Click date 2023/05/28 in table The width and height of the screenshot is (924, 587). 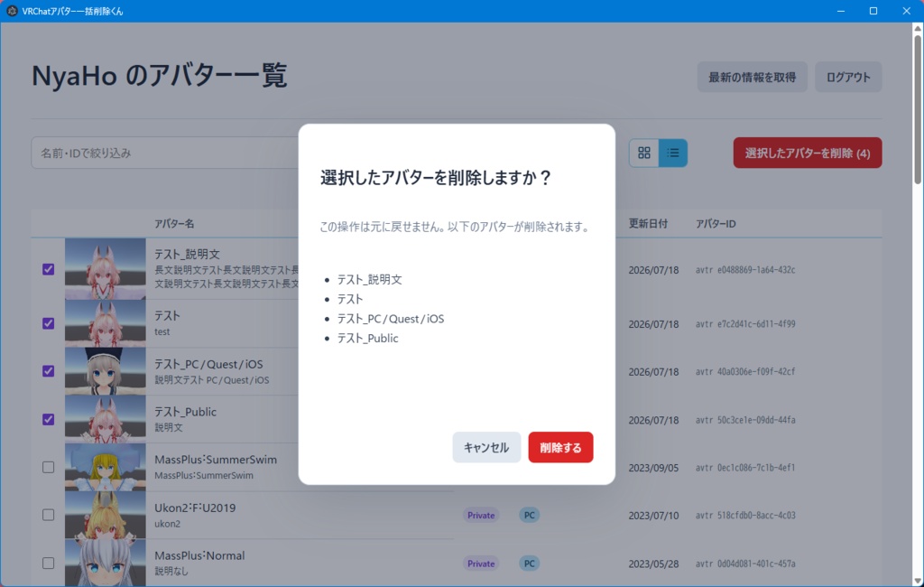pyautogui.click(x=653, y=564)
